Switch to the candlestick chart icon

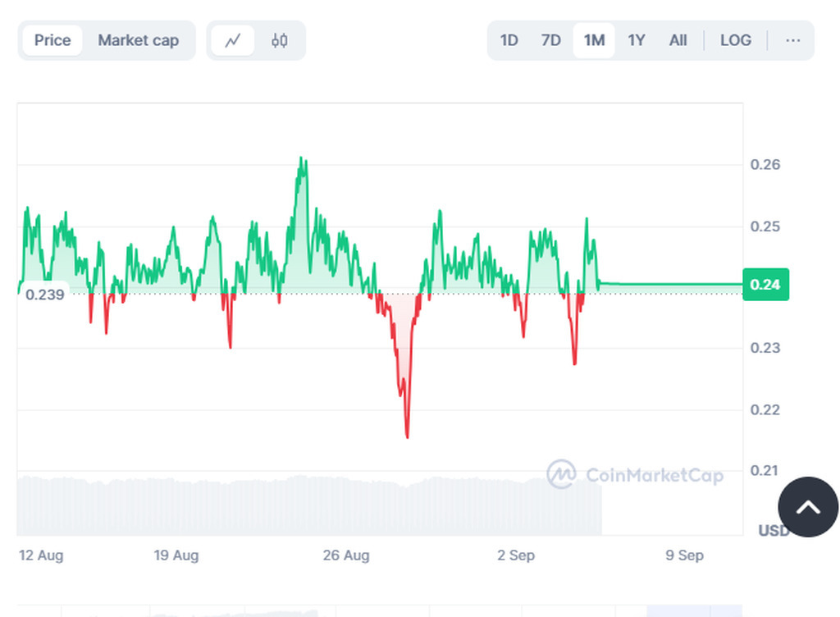tap(280, 40)
